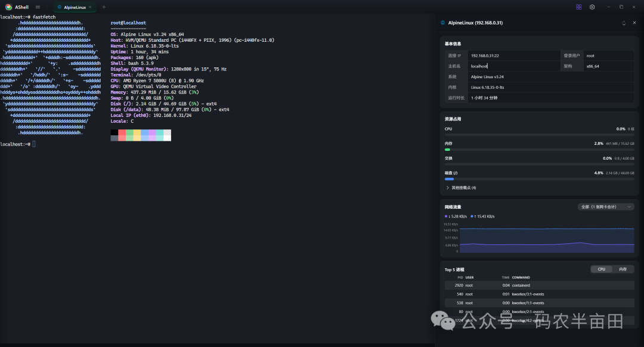The image size is (644, 347).
Task: Click the TIME column header
Action: (x=506, y=278)
